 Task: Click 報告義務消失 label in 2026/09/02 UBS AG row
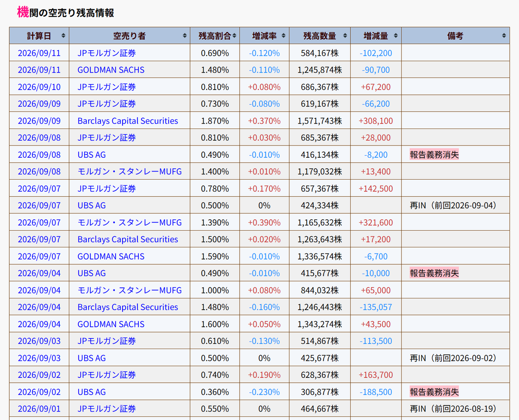[434, 392]
